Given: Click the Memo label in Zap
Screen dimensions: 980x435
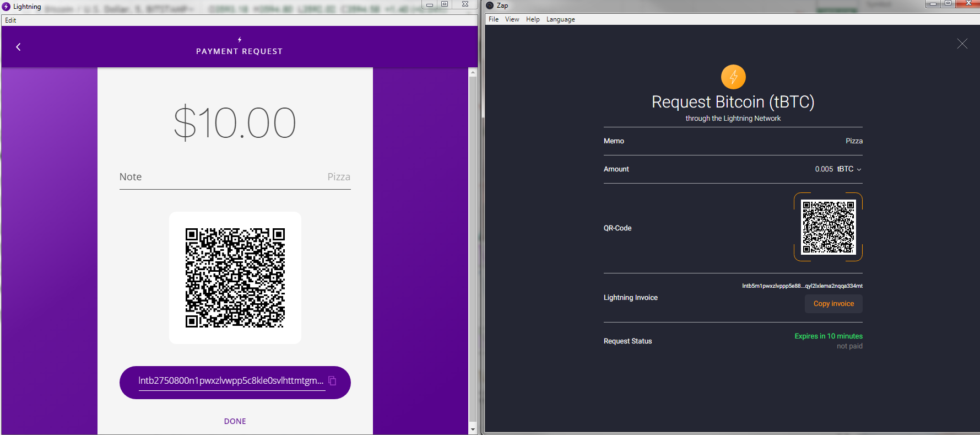Looking at the screenshot, I should pyautogui.click(x=614, y=141).
